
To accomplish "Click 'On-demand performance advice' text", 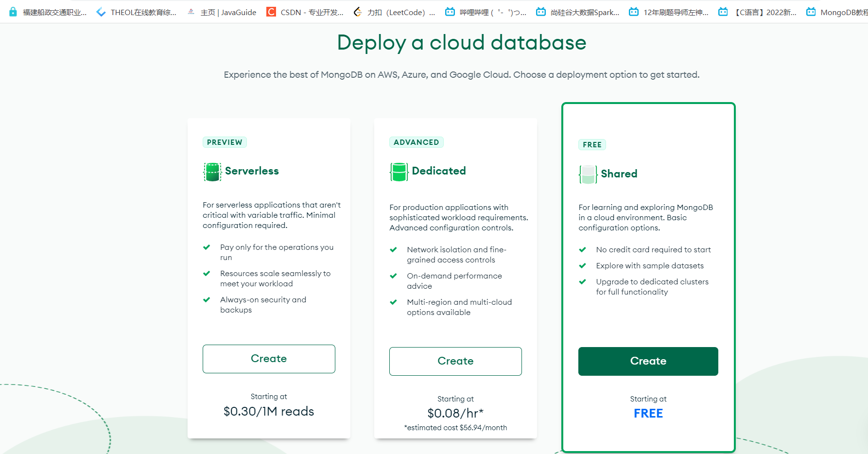I will pos(454,281).
